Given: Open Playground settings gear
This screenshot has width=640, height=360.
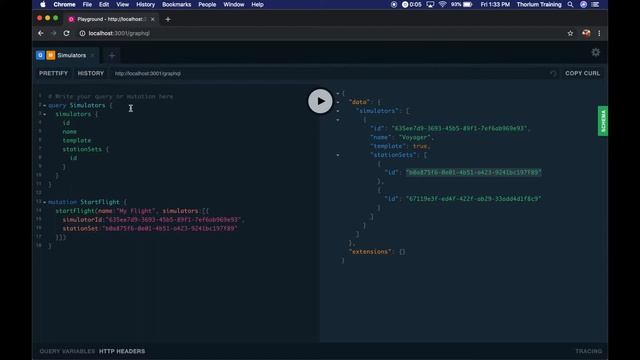Looking at the screenshot, I should (x=596, y=52).
